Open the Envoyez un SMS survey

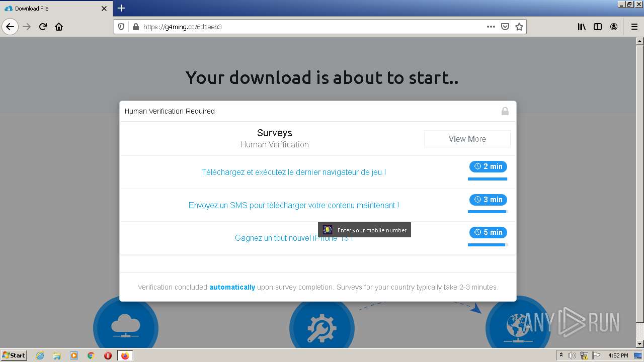coord(294,205)
